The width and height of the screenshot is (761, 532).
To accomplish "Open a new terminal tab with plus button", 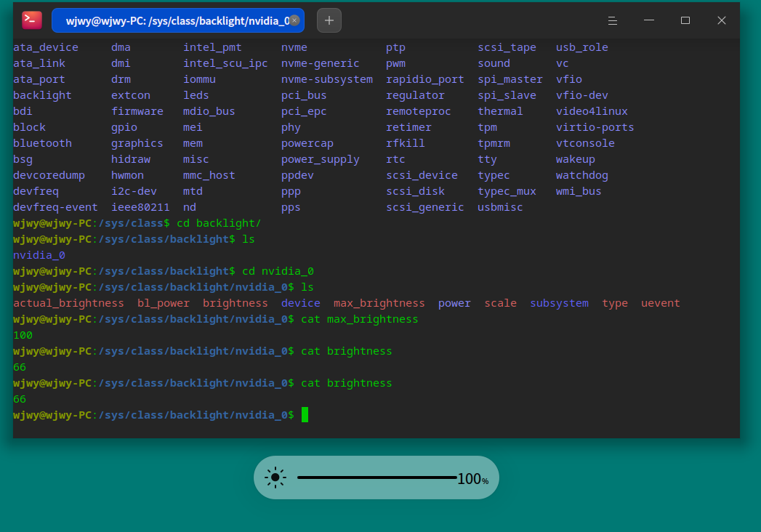I will click(x=329, y=20).
